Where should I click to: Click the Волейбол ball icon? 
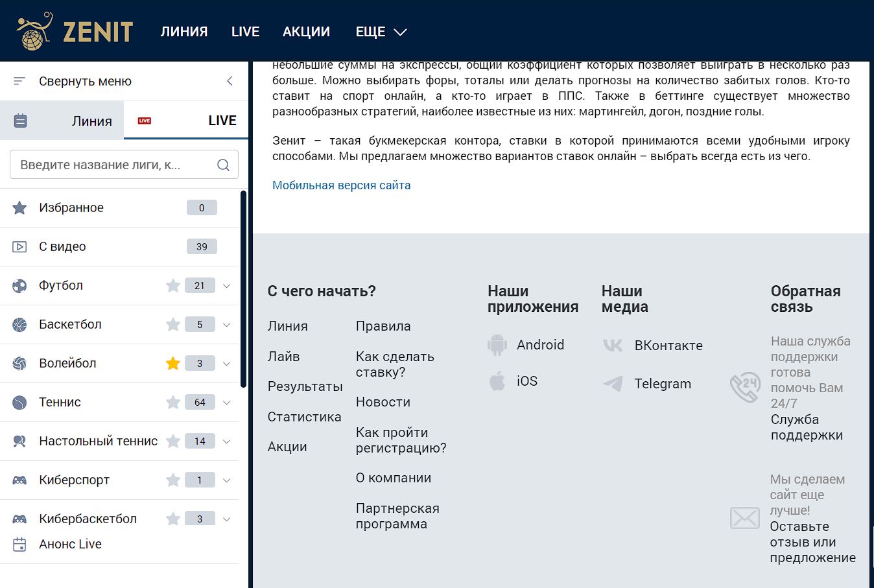point(19,363)
